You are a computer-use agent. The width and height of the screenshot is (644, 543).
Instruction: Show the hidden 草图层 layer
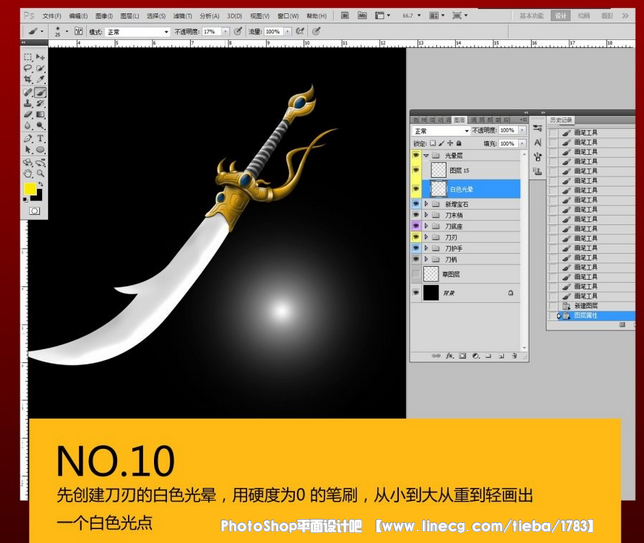point(416,274)
